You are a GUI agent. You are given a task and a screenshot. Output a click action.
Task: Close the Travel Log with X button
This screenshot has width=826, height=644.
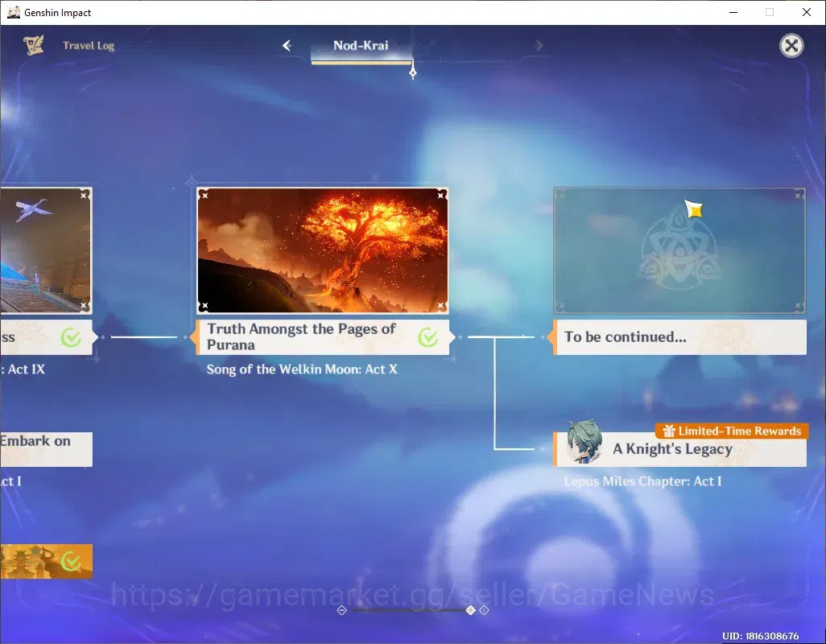click(791, 46)
